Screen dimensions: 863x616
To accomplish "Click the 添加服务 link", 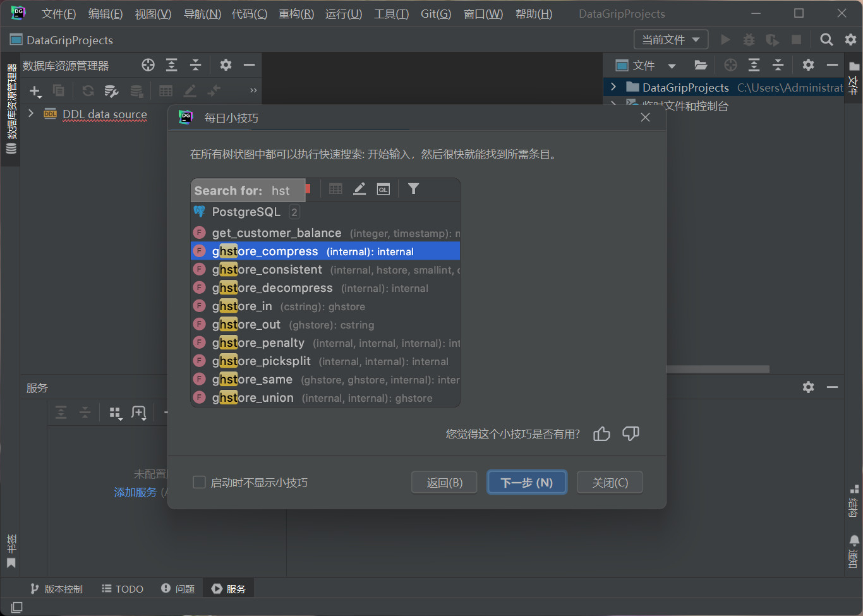I will 135,492.
